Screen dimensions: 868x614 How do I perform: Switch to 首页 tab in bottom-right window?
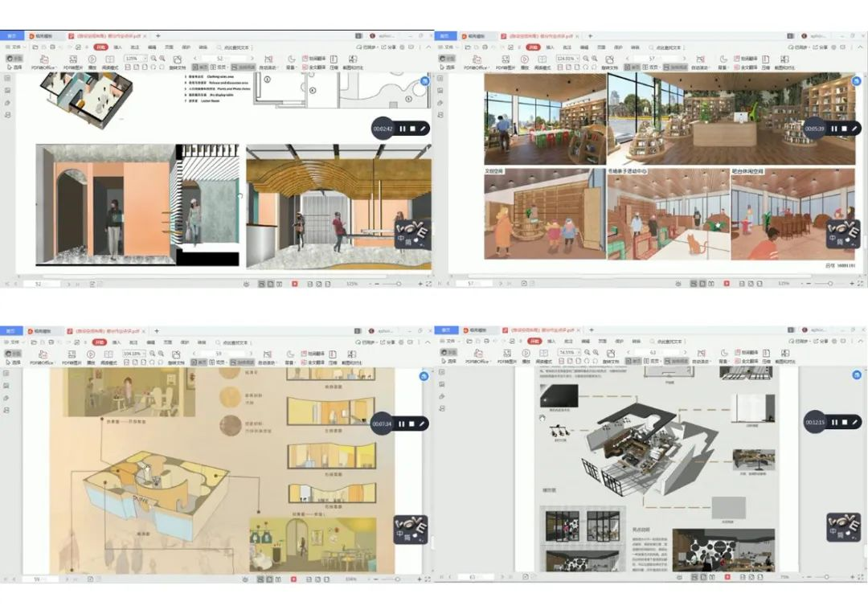446,330
